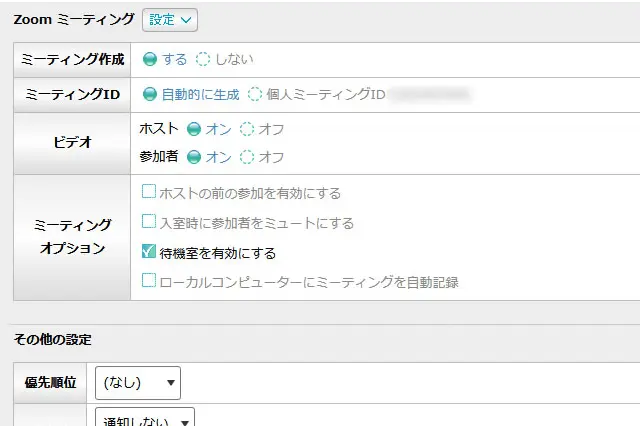The width and height of the screenshot is (640, 426).
Task: Click the ミーティングオプション row header
Action: point(72,237)
